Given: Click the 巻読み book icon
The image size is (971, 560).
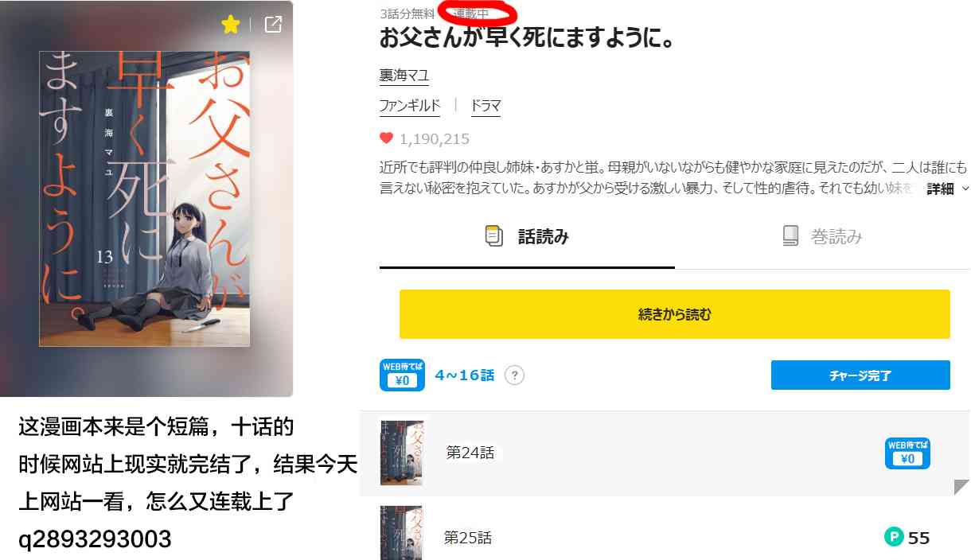Looking at the screenshot, I should point(790,236).
